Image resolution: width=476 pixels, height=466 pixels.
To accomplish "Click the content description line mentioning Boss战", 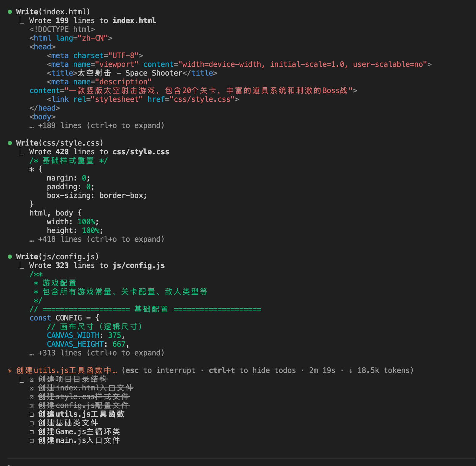I will [x=193, y=91].
